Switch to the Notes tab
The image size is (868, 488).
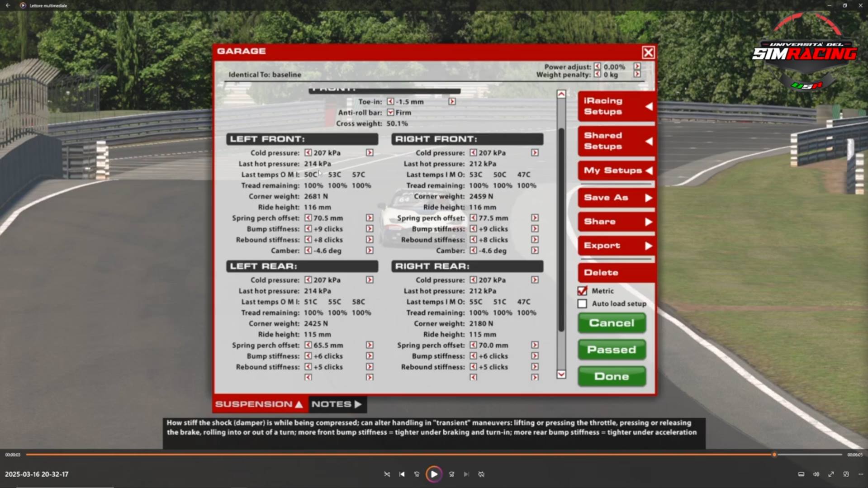pos(337,404)
